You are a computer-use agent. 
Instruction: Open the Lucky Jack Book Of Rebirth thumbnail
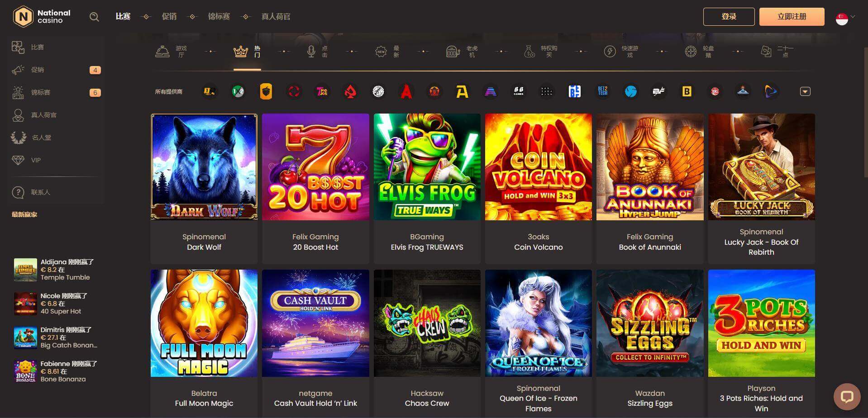click(762, 167)
